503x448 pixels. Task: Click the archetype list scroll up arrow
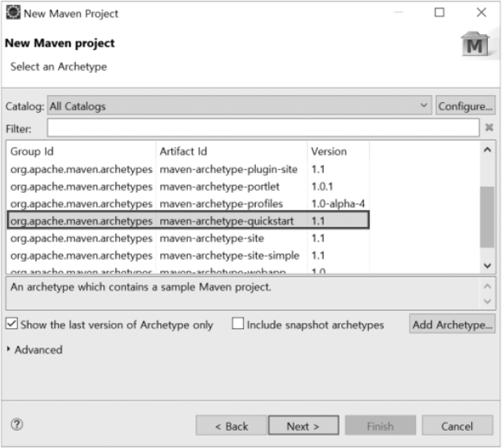pos(487,150)
